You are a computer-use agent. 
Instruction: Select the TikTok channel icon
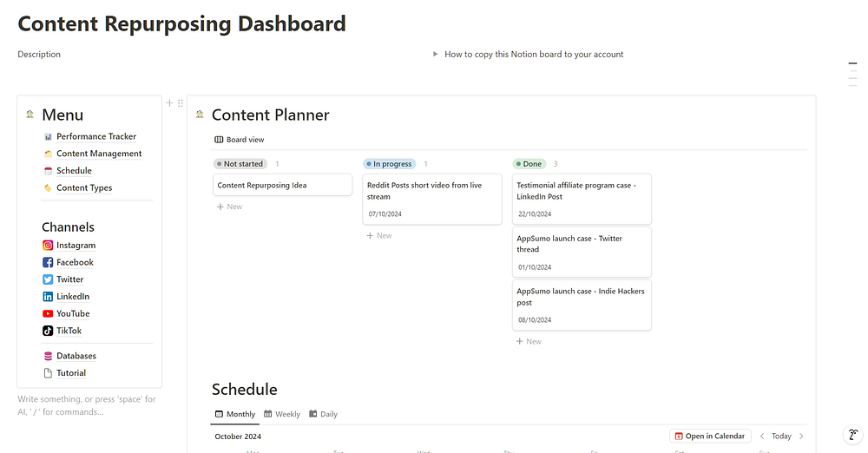coord(49,331)
